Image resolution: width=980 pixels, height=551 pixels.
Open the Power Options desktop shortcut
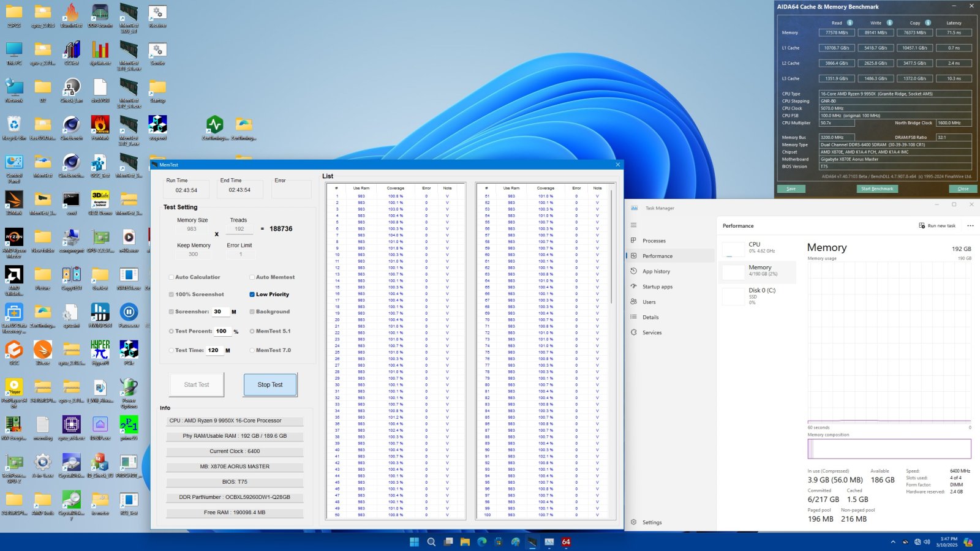129,393
